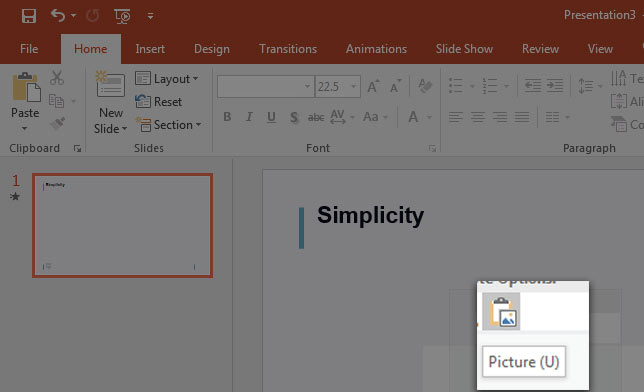
Task: Add a New Slide icon
Action: pyautogui.click(x=110, y=84)
